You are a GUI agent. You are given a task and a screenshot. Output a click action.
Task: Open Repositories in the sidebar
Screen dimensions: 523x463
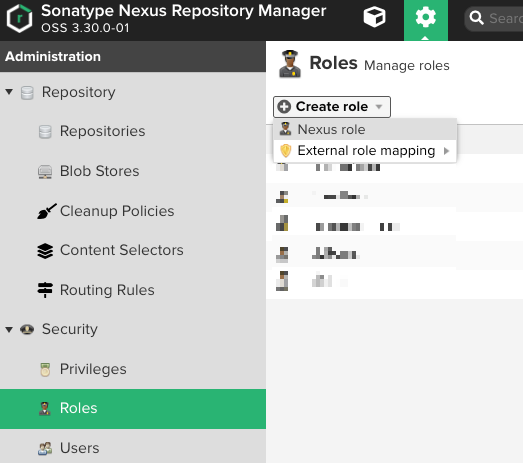click(x=102, y=131)
